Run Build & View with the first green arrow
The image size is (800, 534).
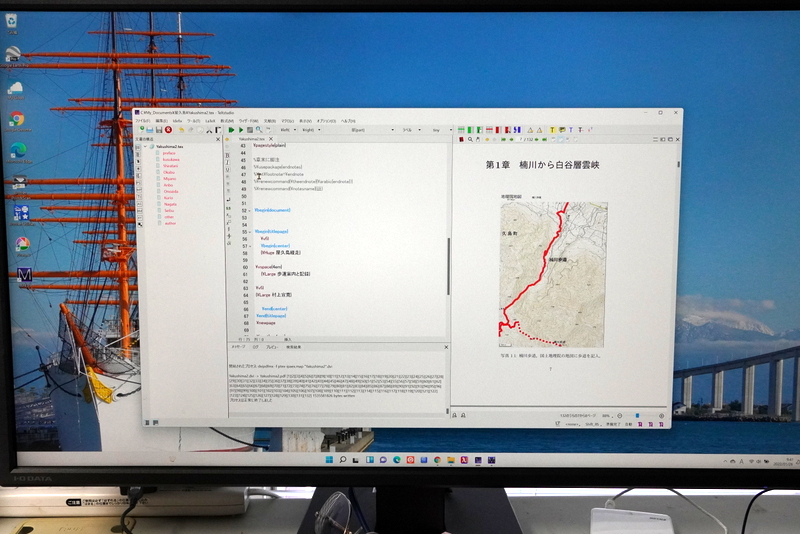pos(231,130)
